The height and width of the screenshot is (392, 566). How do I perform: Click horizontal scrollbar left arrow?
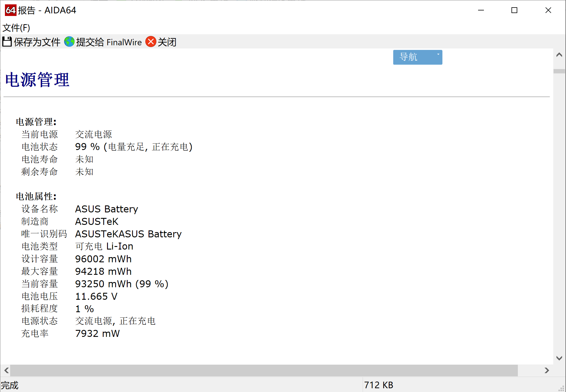[6, 370]
